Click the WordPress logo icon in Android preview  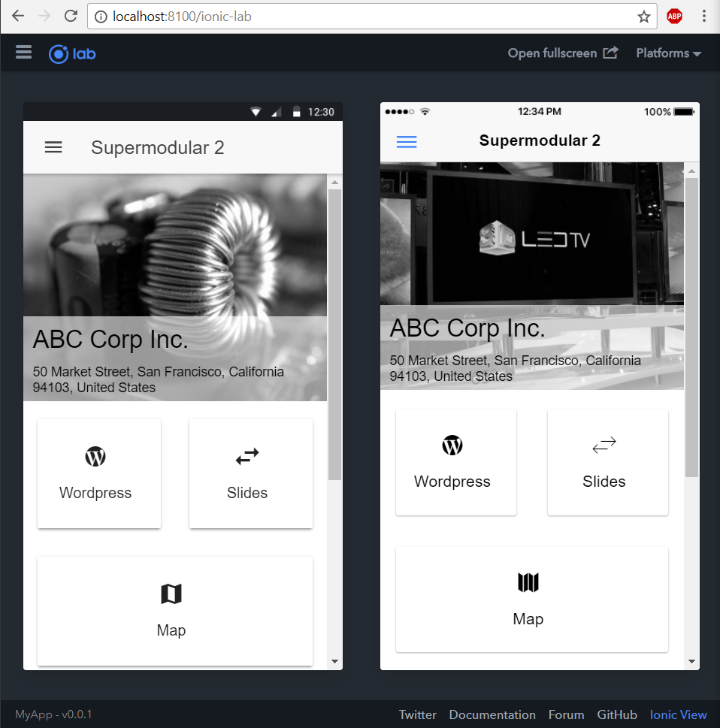[x=95, y=456]
